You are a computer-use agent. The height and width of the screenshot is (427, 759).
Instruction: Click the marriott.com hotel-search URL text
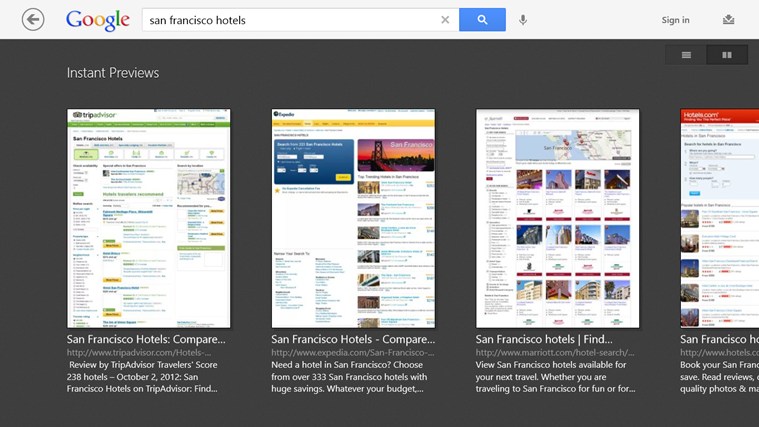click(x=555, y=352)
